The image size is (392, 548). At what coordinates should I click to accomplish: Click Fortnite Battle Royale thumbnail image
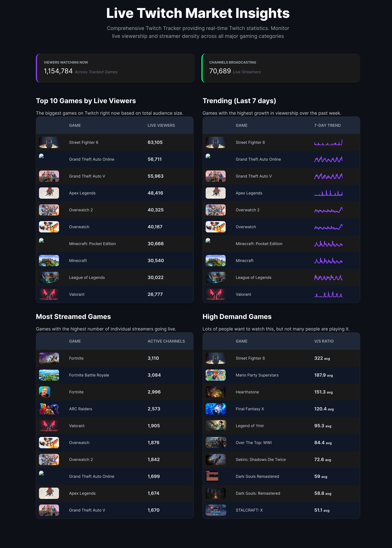pyautogui.click(x=49, y=375)
